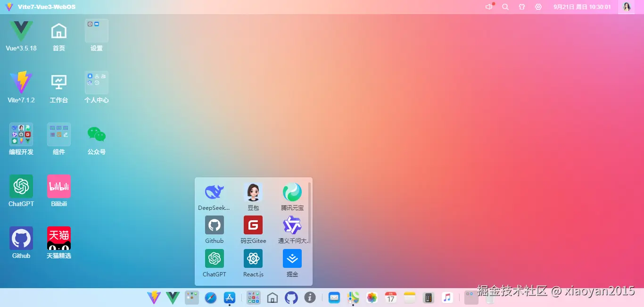Launch 通义千问大模型 icon
Screen dimensions: 644x307
coord(292,225)
